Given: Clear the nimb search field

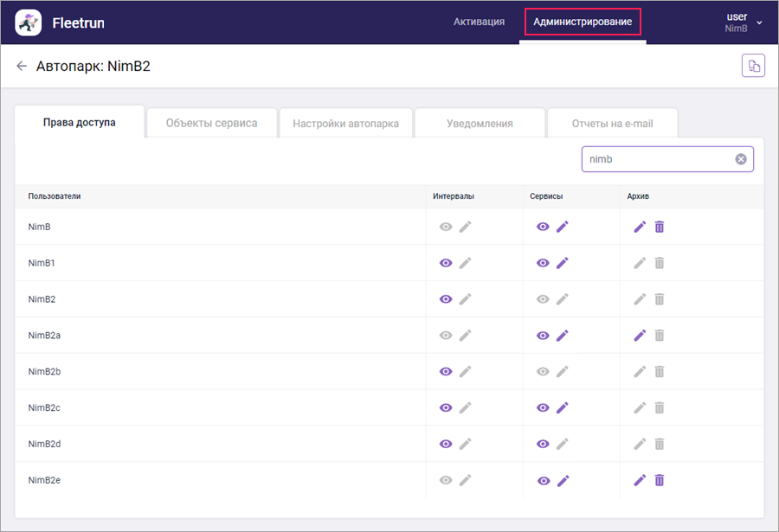Looking at the screenshot, I should pos(741,159).
